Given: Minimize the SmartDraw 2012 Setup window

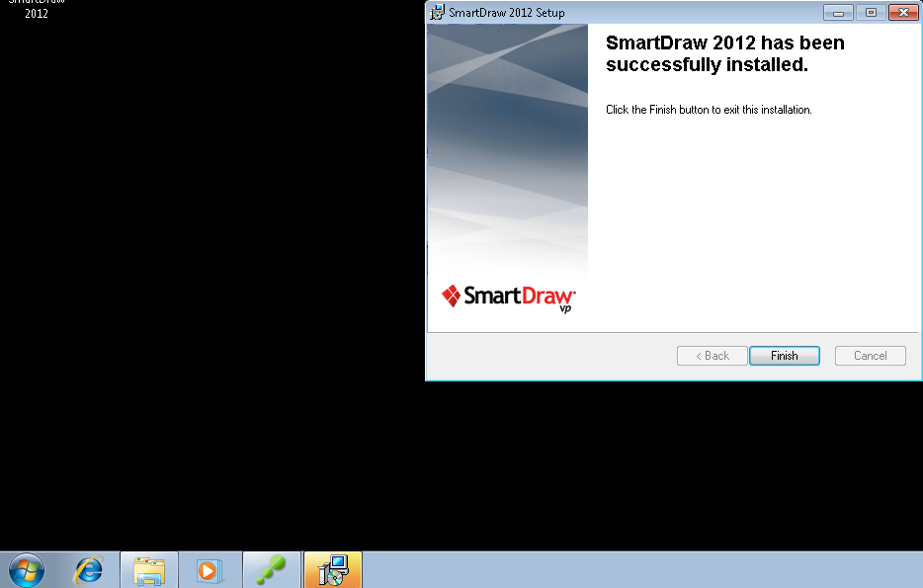Looking at the screenshot, I should point(838,13).
